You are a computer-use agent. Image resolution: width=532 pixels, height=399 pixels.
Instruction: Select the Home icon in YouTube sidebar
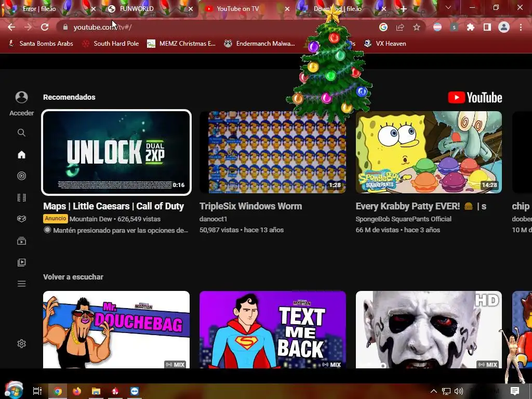[x=21, y=155]
